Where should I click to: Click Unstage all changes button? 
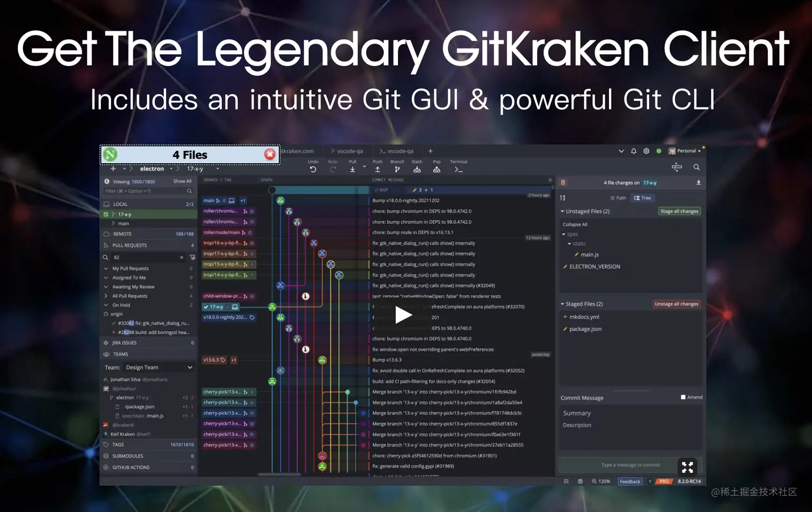coord(676,304)
